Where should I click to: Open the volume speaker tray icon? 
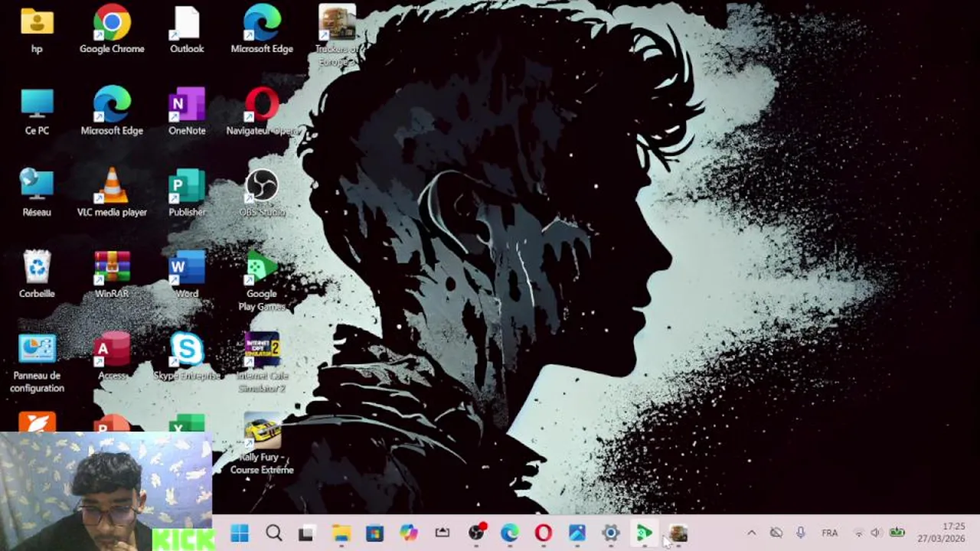click(876, 533)
